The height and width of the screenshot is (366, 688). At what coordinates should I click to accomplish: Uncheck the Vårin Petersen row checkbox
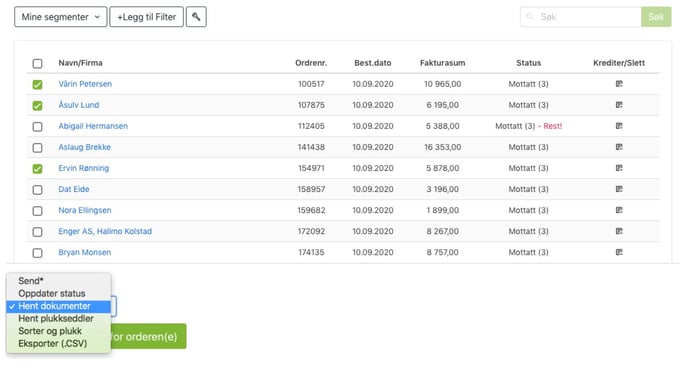click(37, 84)
